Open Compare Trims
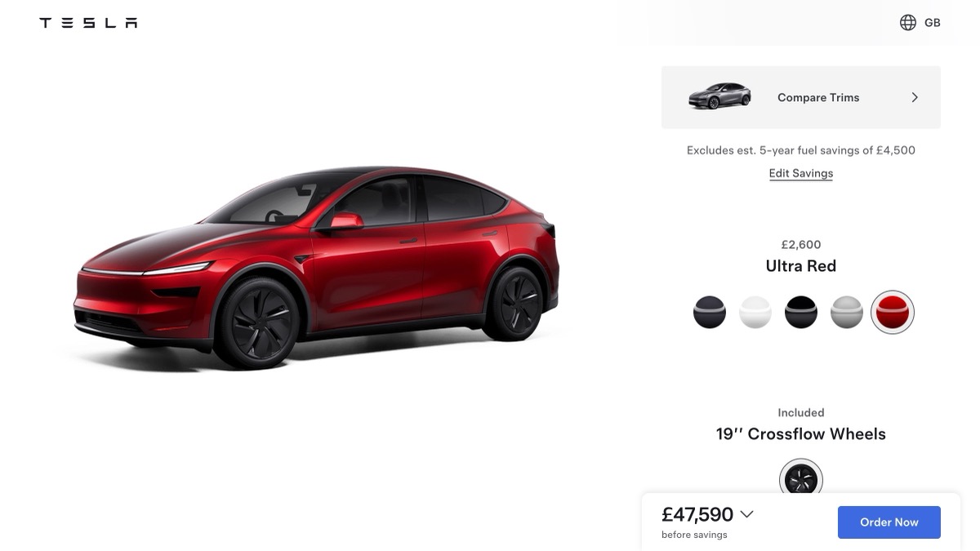 (801, 97)
